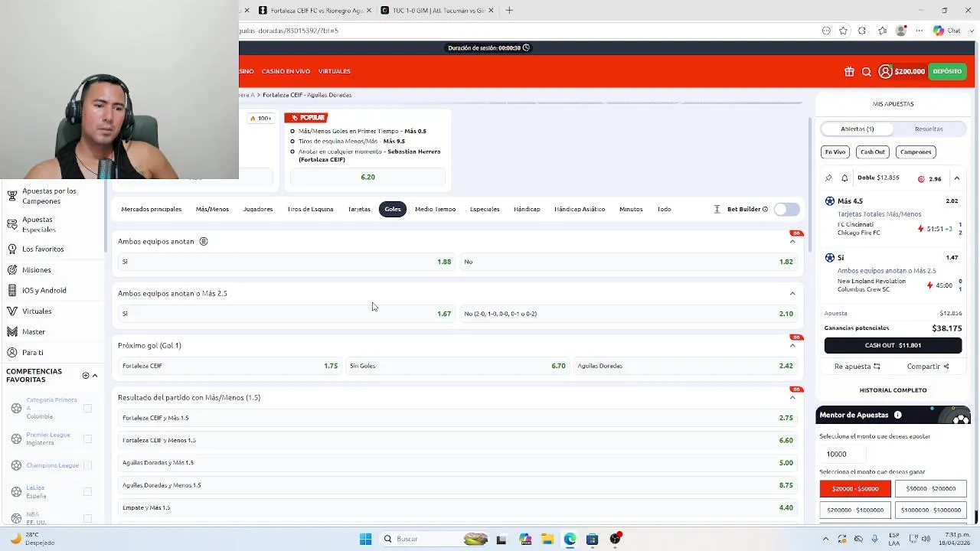The width and height of the screenshot is (980, 551).
Task: Open Apuestas por los Campeones trophy icon
Action: (x=12, y=196)
